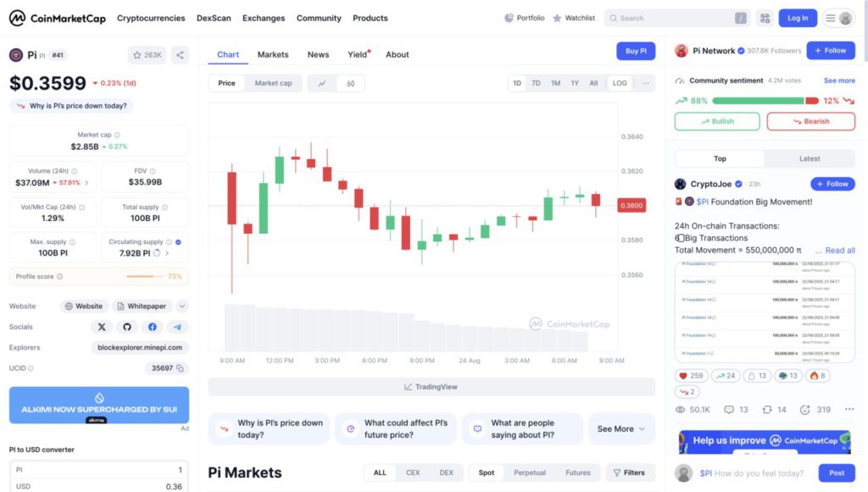Toggle the LOG scale on chart
Screen dimensions: 868x492
click(620, 83)
